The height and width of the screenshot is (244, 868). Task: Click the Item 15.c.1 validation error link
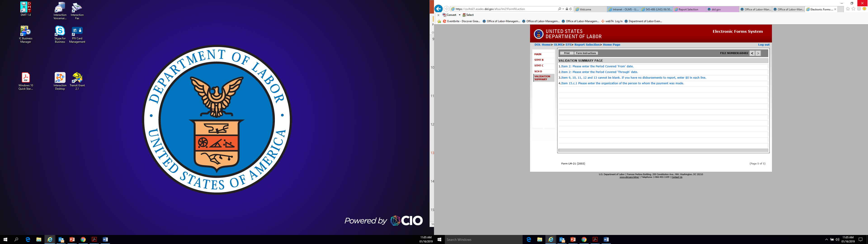(x=622, y=83)
